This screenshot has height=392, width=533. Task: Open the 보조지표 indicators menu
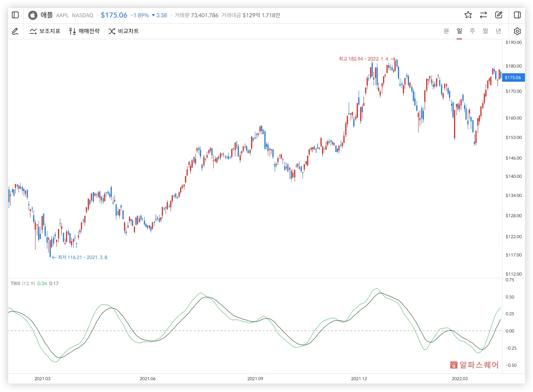[45, 31]
